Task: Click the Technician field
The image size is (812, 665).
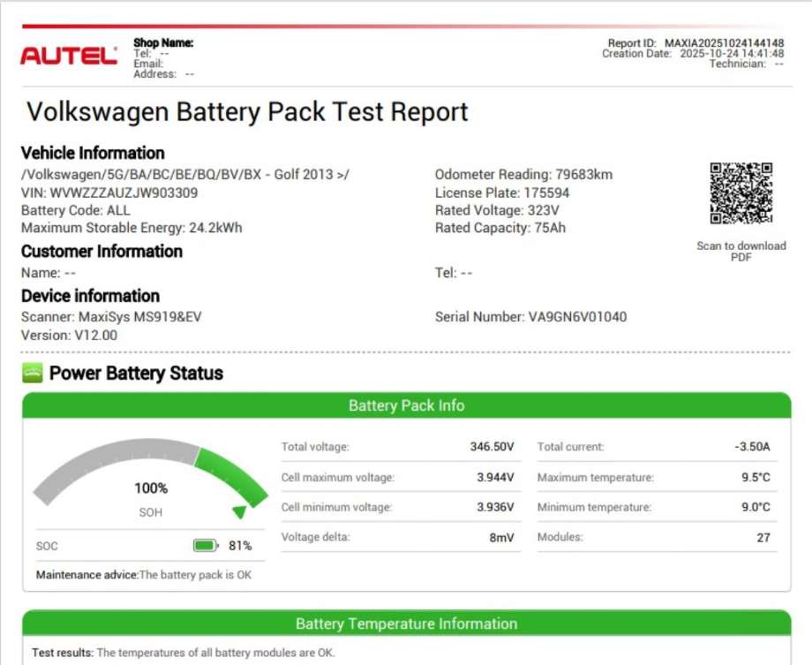Action: click(746, 64)
